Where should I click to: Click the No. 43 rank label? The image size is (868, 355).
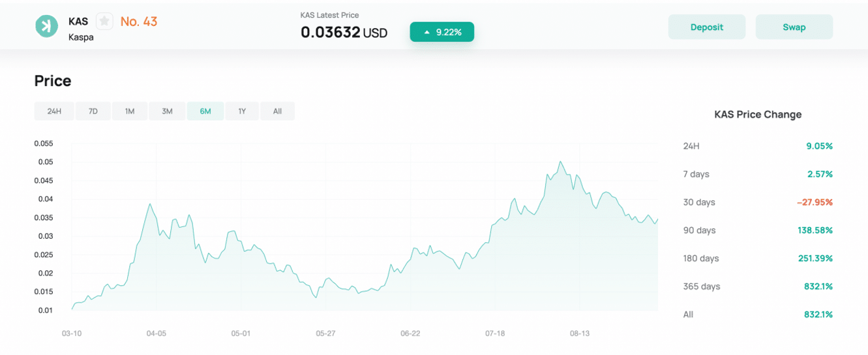pos(139,22)
